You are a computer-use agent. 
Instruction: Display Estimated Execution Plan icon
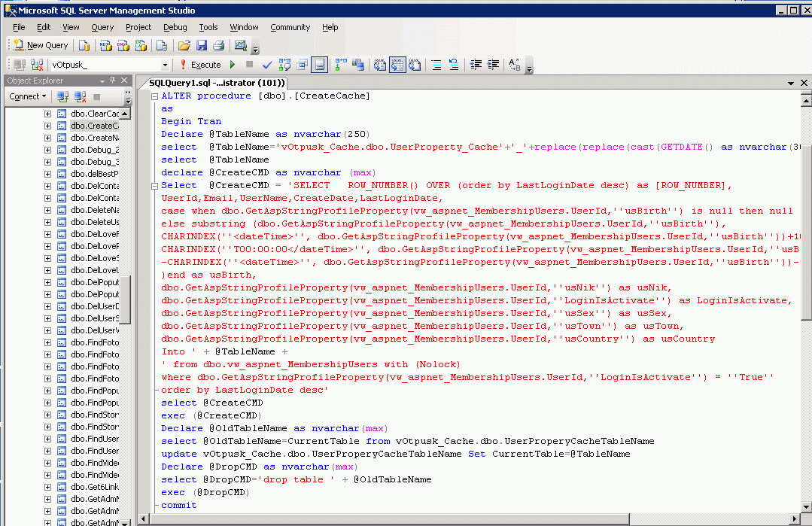coord(284,65)
